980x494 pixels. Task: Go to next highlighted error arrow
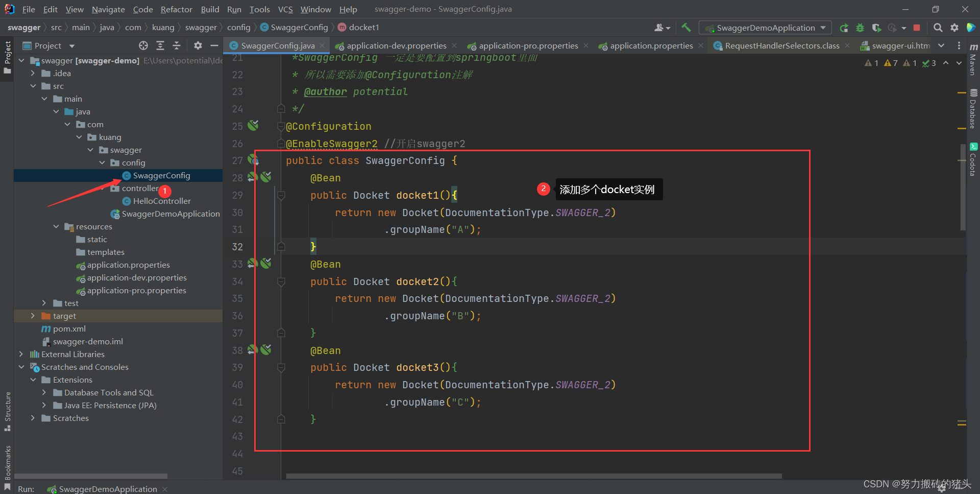959,63
